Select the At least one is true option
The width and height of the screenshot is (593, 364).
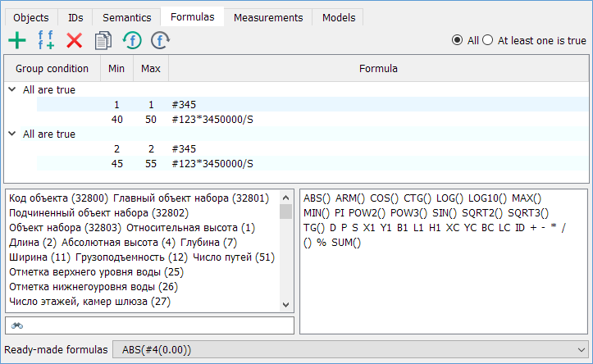pyautogui.click(x=488, y=40)
